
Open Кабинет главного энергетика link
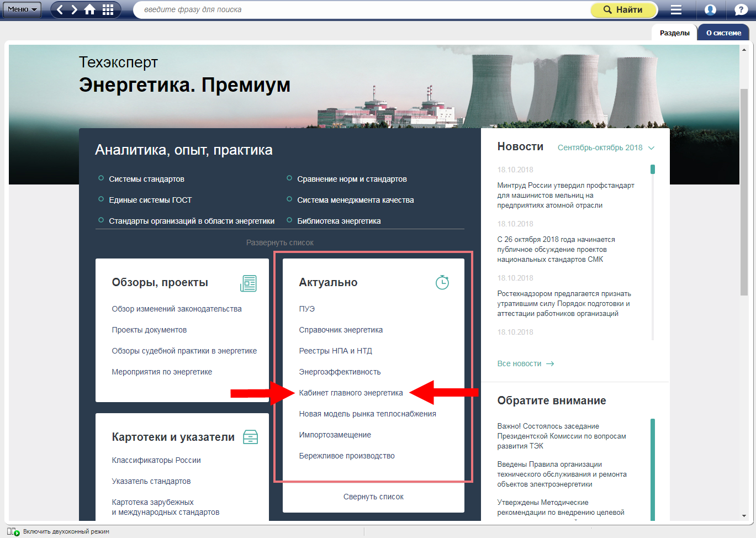(x=351, y=393)
